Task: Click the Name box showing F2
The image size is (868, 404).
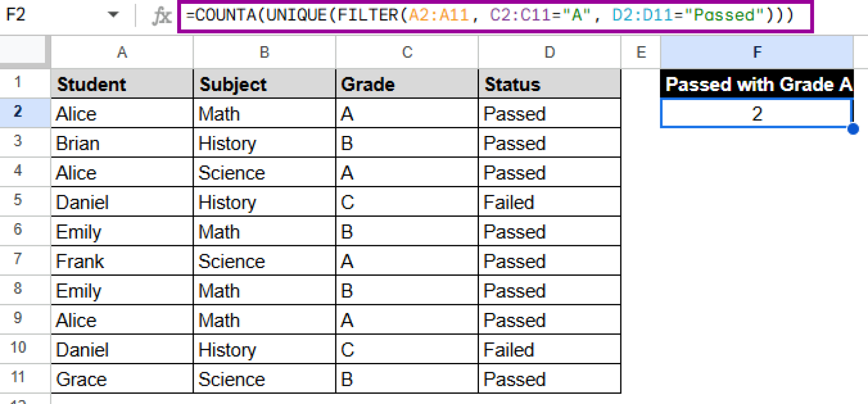Action: click(51, 15)
